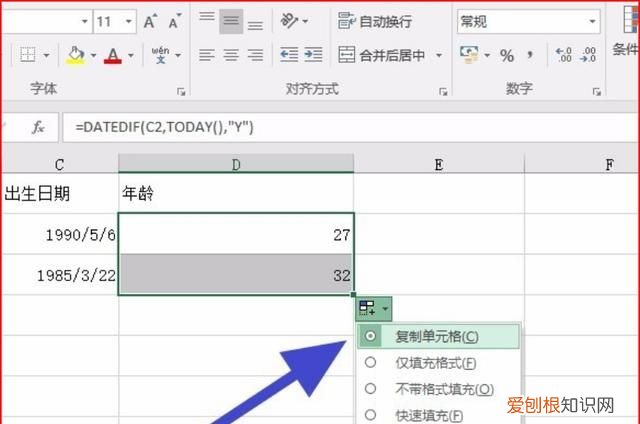This screenshot has width=640, height=424.
Task: Select 不带格式填充(O) option
Action: [438, 389]
